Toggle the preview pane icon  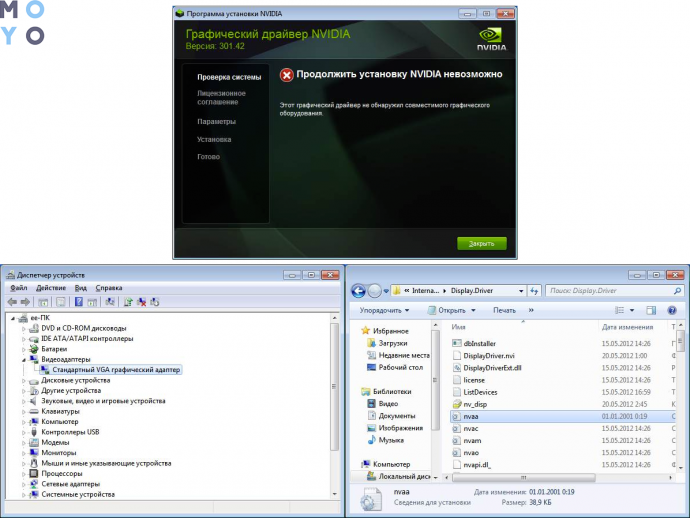point(651,310)
